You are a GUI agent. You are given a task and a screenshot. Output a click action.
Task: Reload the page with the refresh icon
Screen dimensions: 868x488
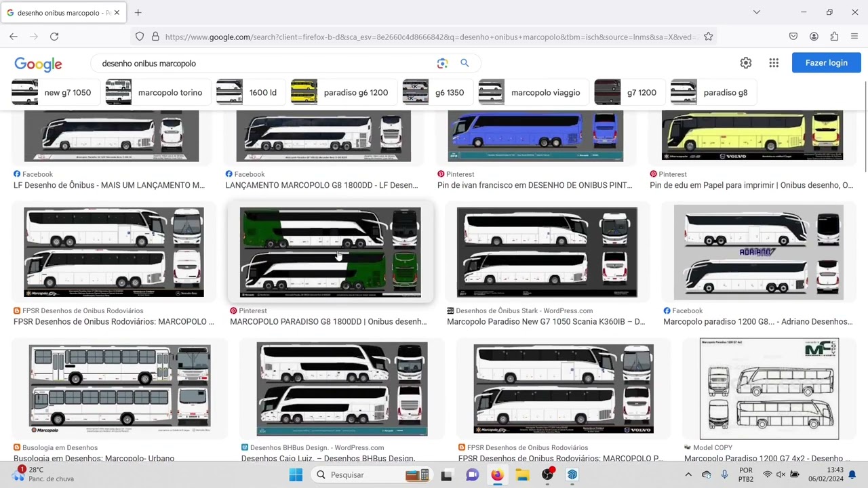(x=54, y=37)
